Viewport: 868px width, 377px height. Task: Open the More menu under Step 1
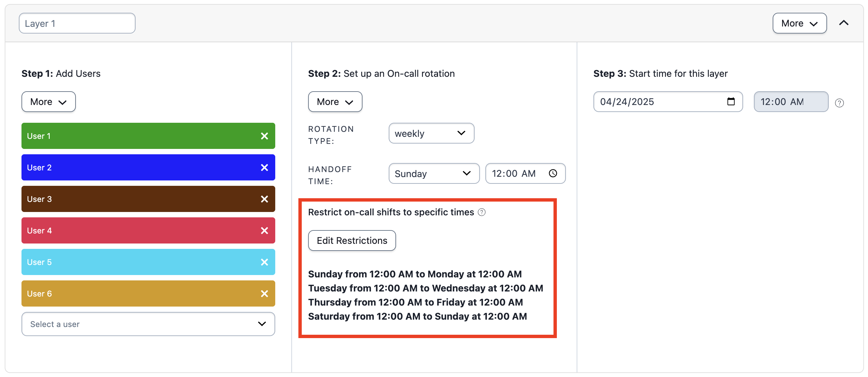[49, 102]
